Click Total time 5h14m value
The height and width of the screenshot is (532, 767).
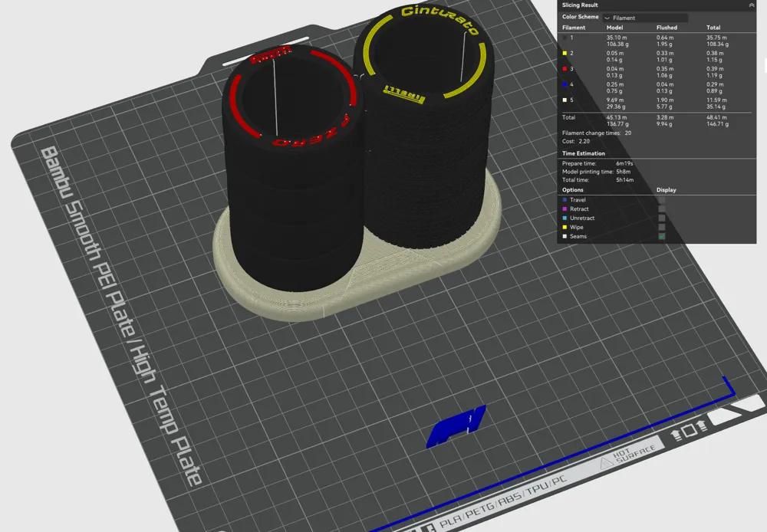[x=624, y=180]
